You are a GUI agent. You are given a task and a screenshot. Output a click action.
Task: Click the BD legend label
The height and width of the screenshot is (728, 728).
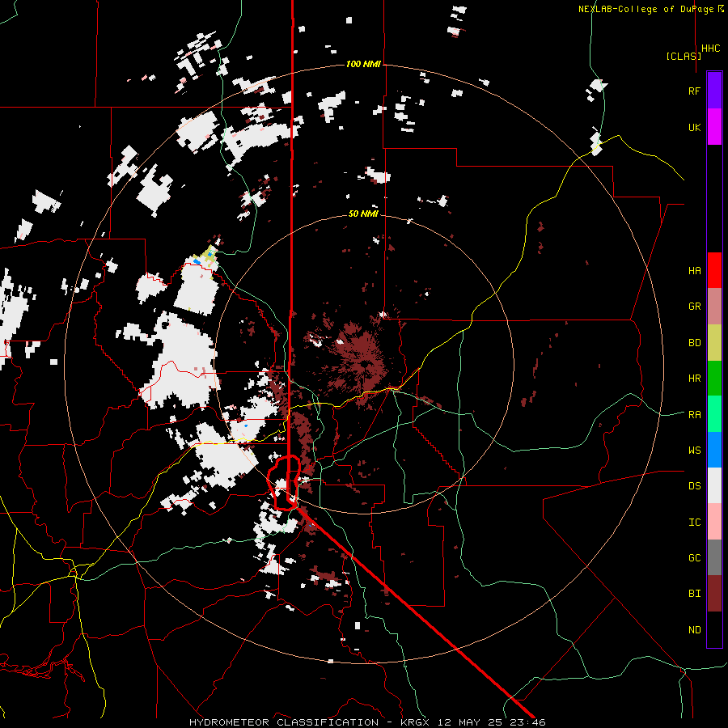694,343
